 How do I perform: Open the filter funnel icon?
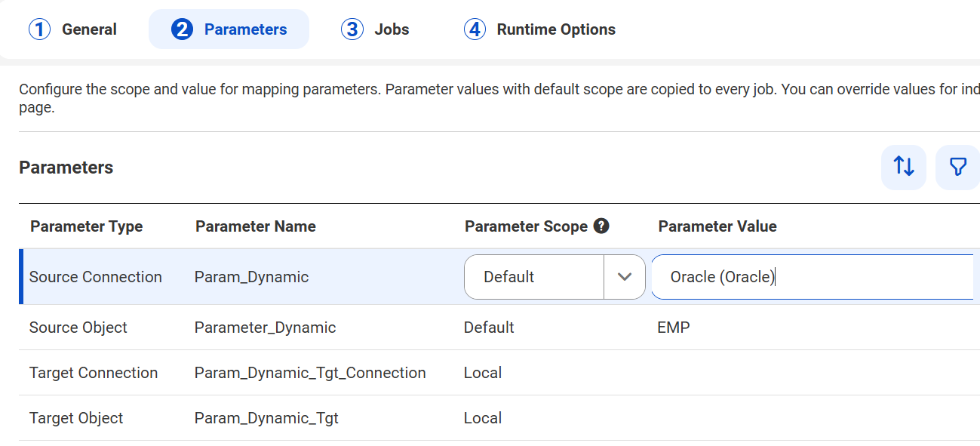coord(957,167)
